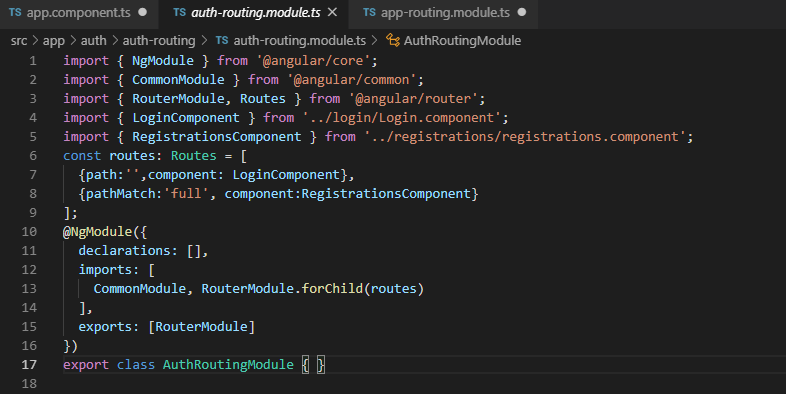Click TS icon on auth-routing.module.ts tab

pyautogui.click(x=179, y=13)
